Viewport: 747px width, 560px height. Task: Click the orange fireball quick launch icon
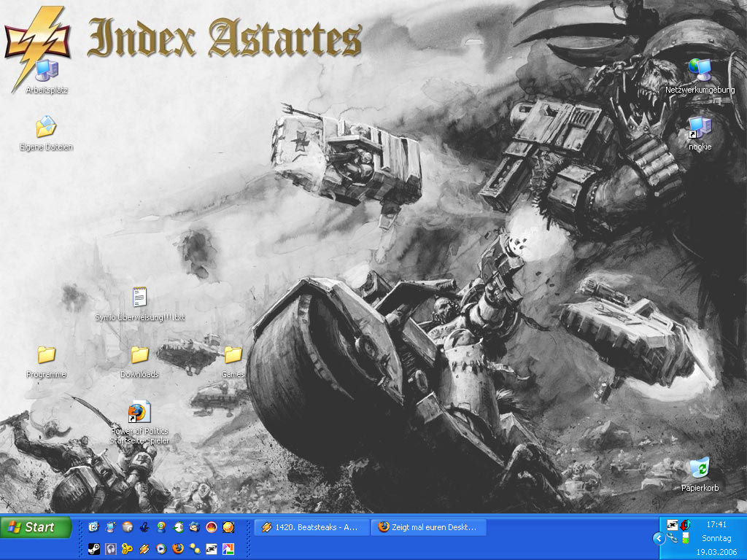[x=228, y=526]
